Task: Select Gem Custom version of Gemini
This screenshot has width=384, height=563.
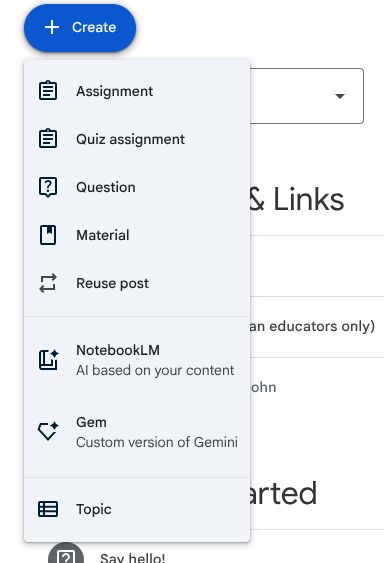Action: pyautogui.click(x=137, y=432)
